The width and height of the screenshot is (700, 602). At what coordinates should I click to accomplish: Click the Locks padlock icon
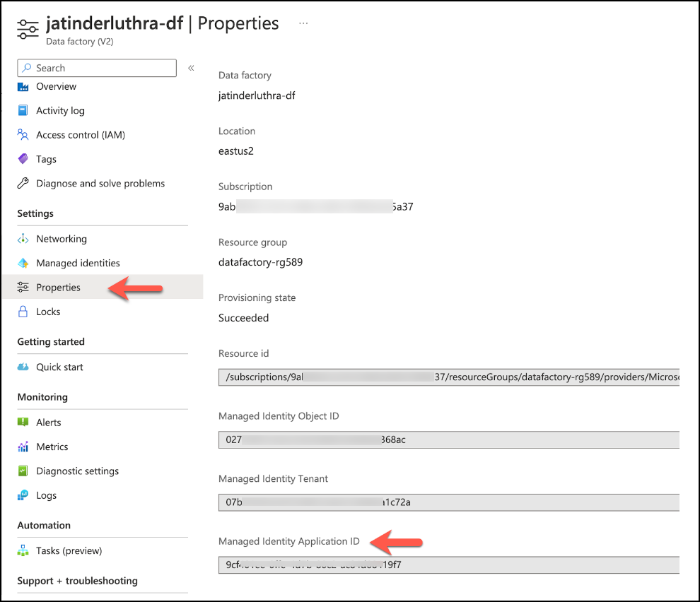point(23,312)
